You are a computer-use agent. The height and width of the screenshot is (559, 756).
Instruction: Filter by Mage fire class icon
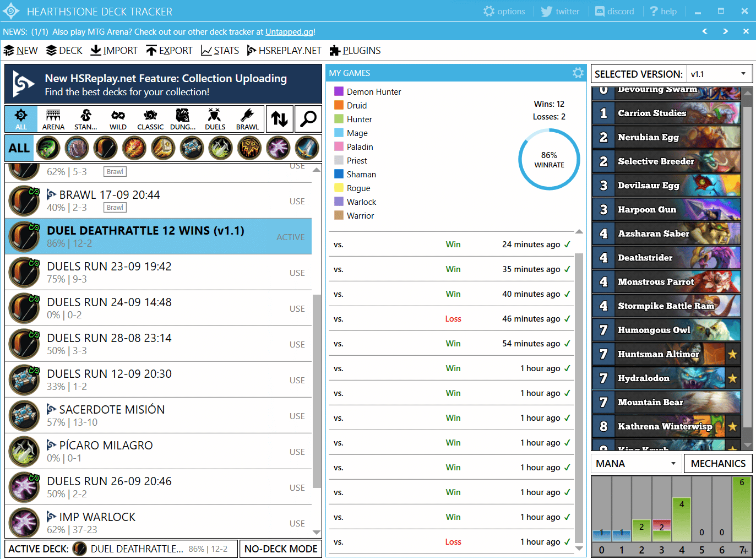134,148
